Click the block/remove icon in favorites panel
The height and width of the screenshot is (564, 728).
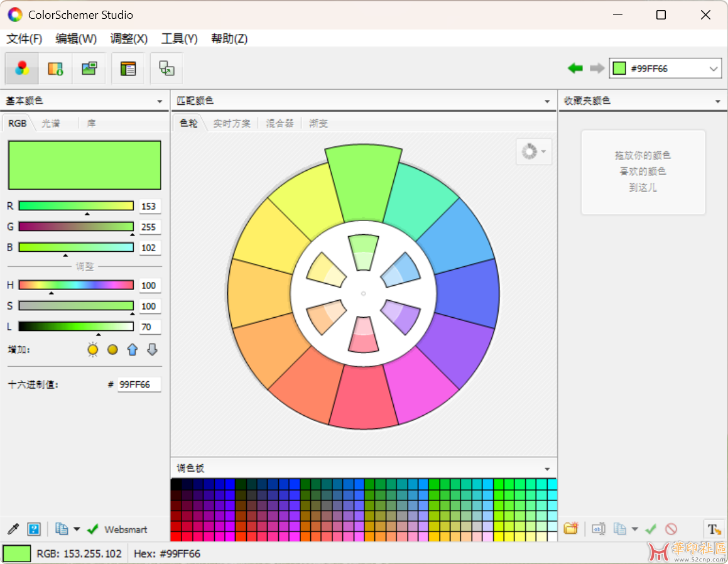tap(670, 529)
